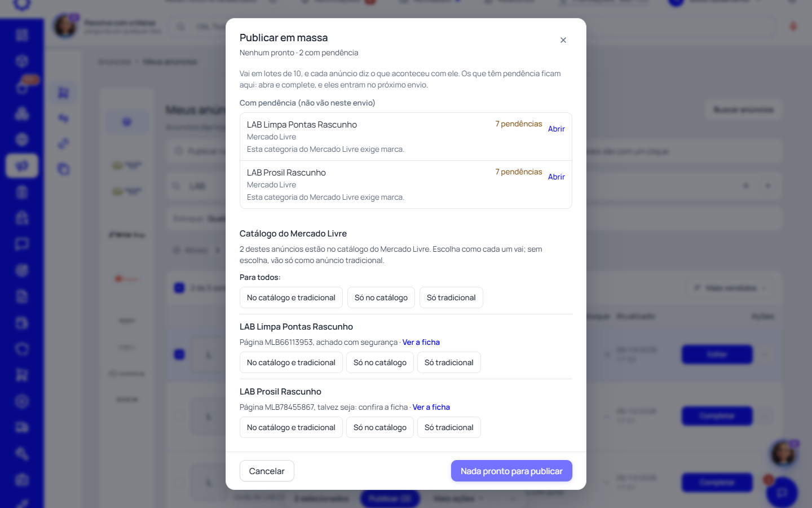The width and height of the screenshot is (812, 508).
Task: Click the assistant avatar above the chat bubble
Action: click(783, 453)
